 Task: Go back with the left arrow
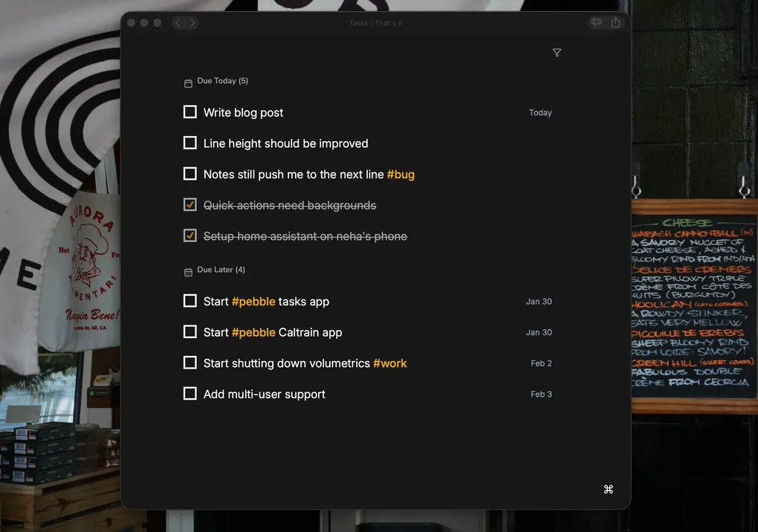[x=178, y=23]
